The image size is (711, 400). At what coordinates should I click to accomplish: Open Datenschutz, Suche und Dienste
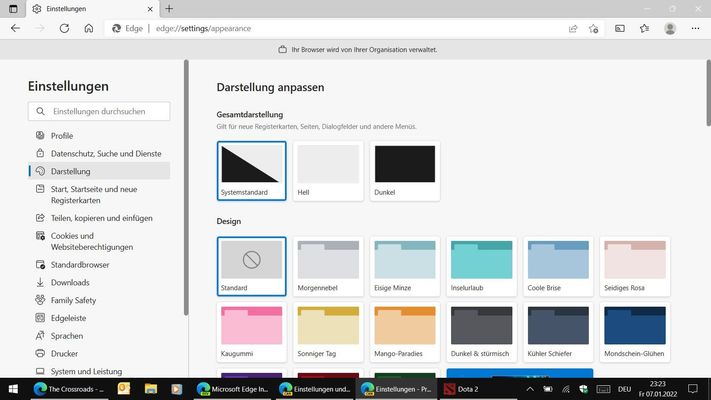coord(99,153)
